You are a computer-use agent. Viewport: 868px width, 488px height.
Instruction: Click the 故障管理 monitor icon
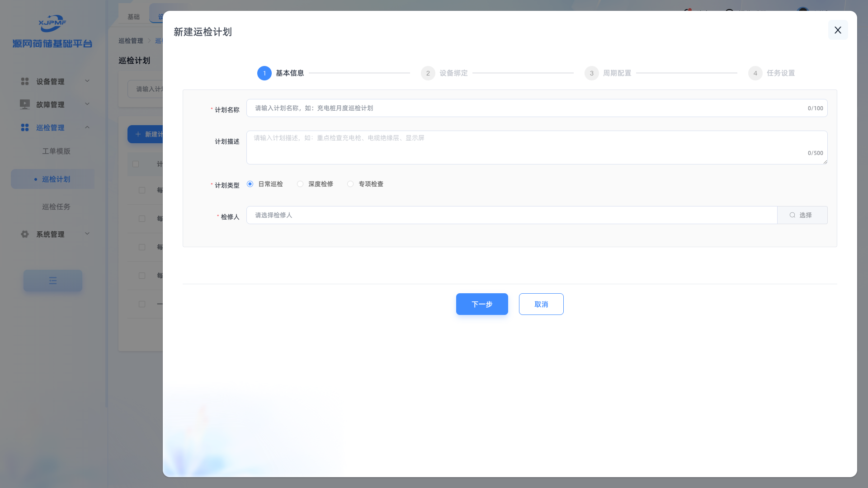(25, 104)
